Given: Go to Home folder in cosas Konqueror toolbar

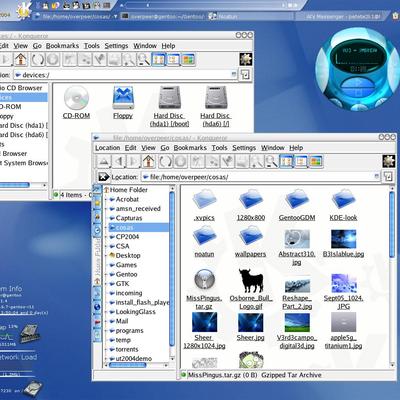Looking at the screenshot, I should (149, 162).
